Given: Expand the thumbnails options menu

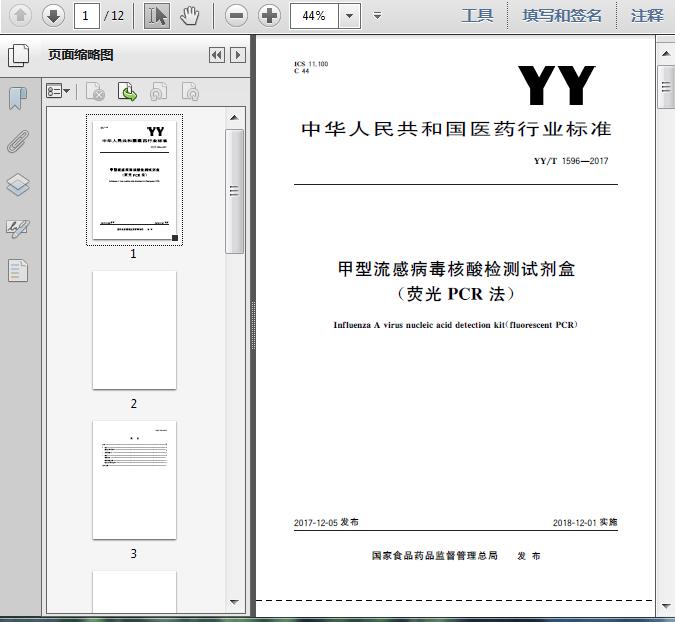Looking at the screenshot, I should click(x=59, y=92).
